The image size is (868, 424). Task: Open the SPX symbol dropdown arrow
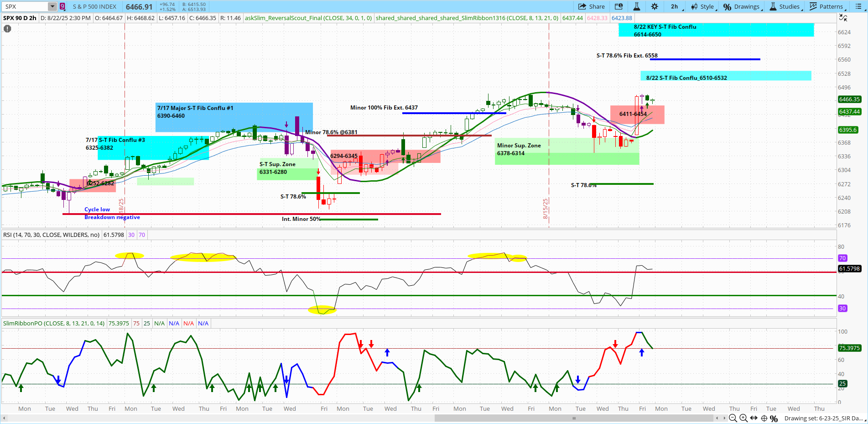(52, 6)
